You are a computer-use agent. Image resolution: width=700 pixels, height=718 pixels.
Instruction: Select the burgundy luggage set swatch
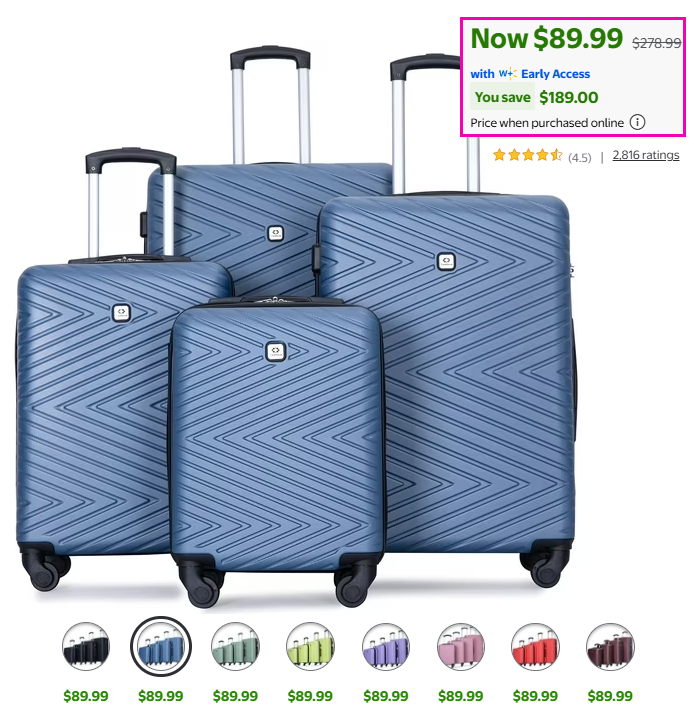tap(610, 646)
